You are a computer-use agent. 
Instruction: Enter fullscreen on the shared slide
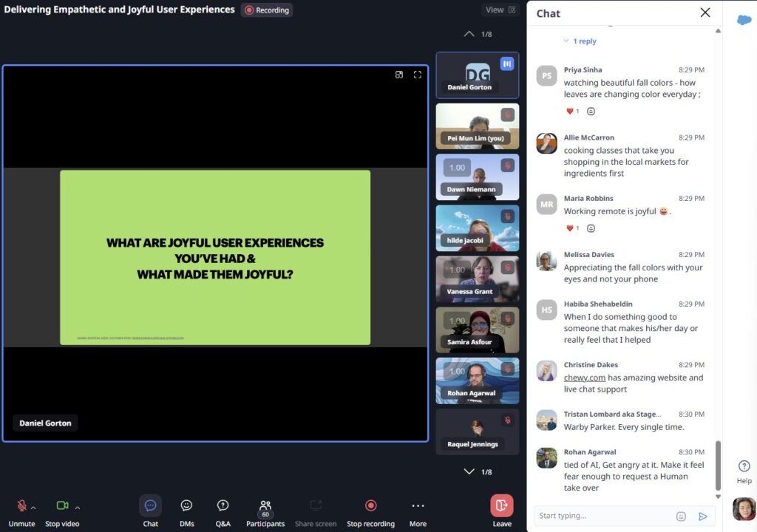coord(417,75)
